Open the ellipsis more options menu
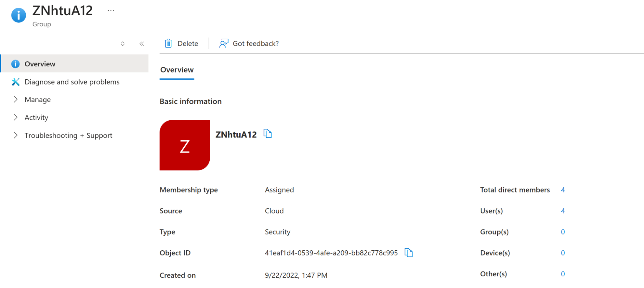 click(111, 11)
